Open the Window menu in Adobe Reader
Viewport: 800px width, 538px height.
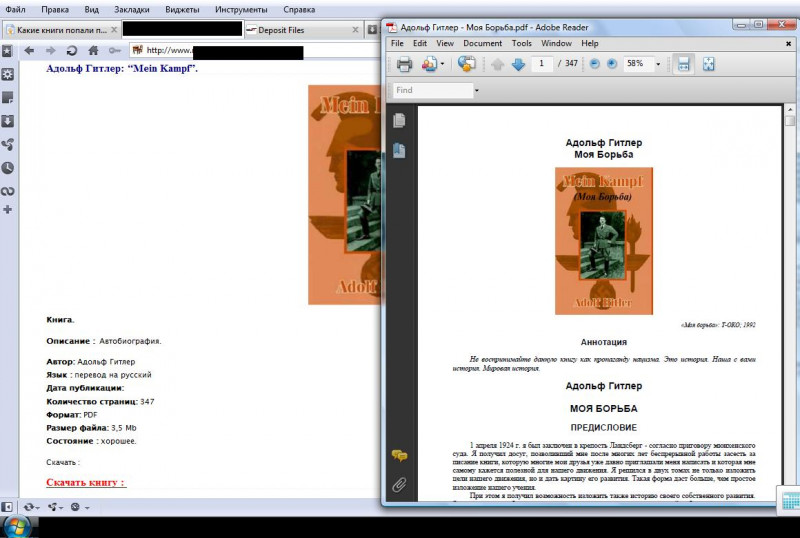click(556, 43)
